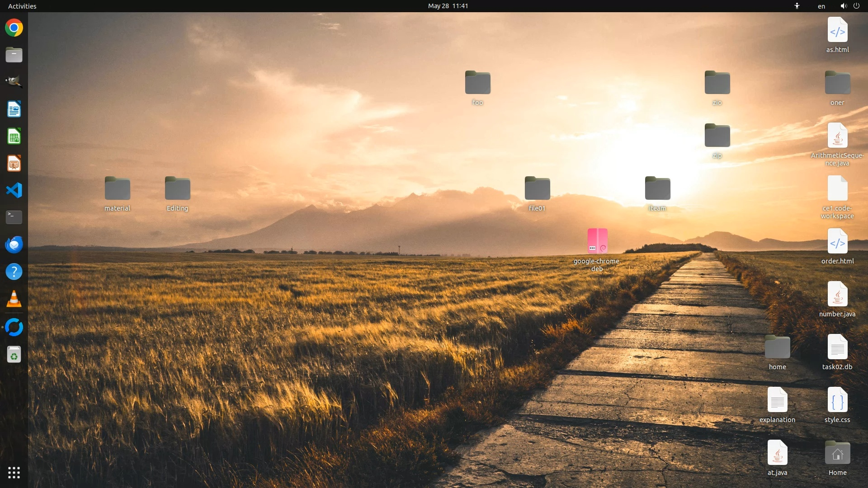Open VLC media player
Screen dimensions: 868x488
click(x=14, y=299)
